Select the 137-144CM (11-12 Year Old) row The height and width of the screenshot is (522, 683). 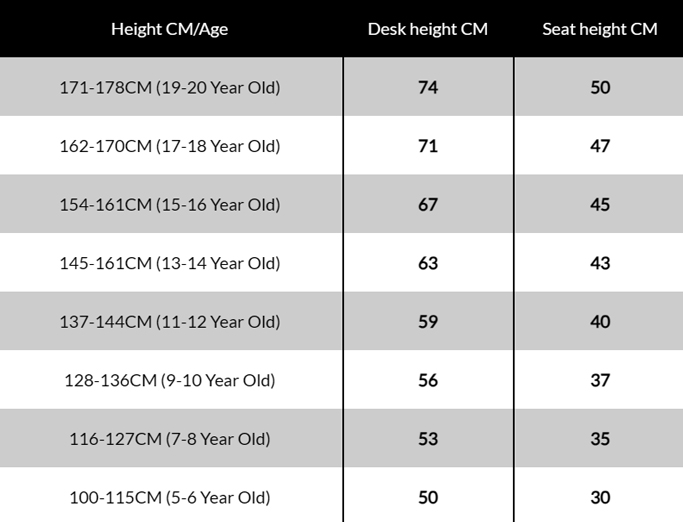(x=342, y=321)
